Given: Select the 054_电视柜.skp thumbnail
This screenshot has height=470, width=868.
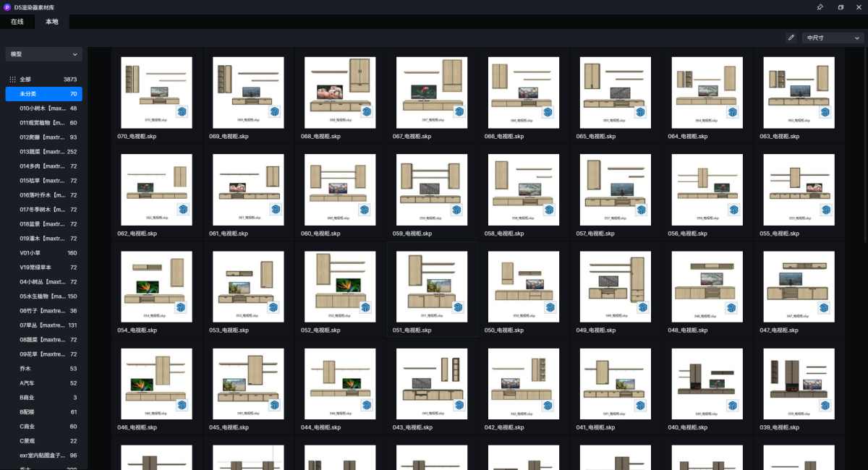Looking at the screenshot, I should (156, 287).
